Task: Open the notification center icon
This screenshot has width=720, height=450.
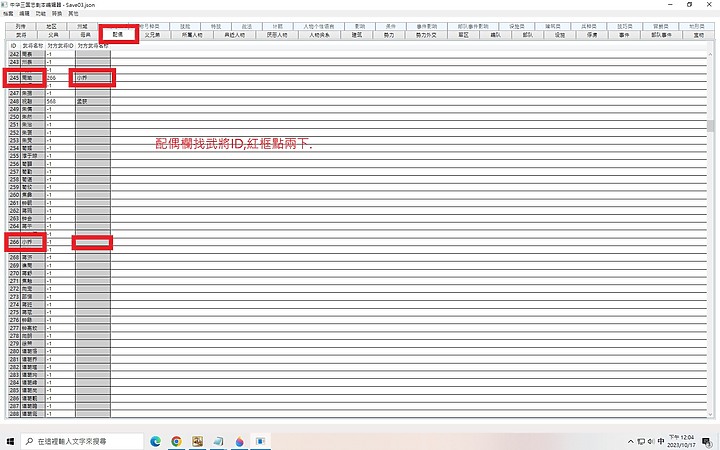Action: [708, 442]
